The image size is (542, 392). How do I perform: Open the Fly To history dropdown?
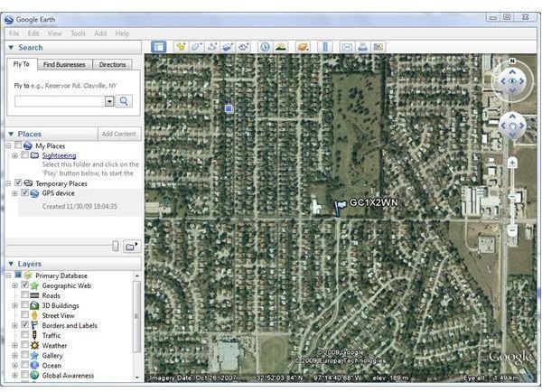pos(109,101)
